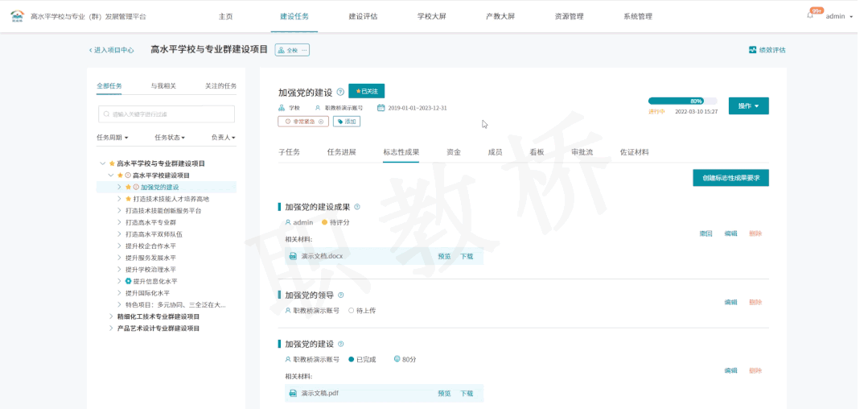This screenshot has height=409, width=868.
Task: Toggle the 已关注 follow star button
Action: pos(367,91)
